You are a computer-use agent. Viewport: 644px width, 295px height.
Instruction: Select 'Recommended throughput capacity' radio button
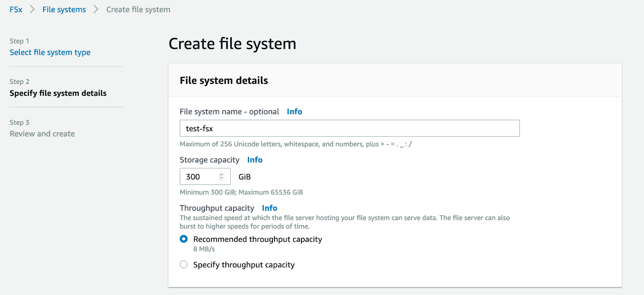[x=184, y=239]
